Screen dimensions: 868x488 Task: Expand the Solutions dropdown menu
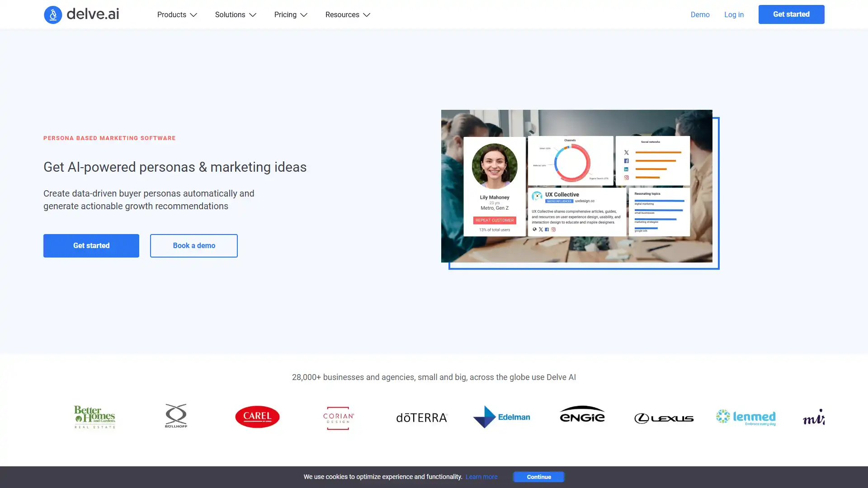[234, 14]
